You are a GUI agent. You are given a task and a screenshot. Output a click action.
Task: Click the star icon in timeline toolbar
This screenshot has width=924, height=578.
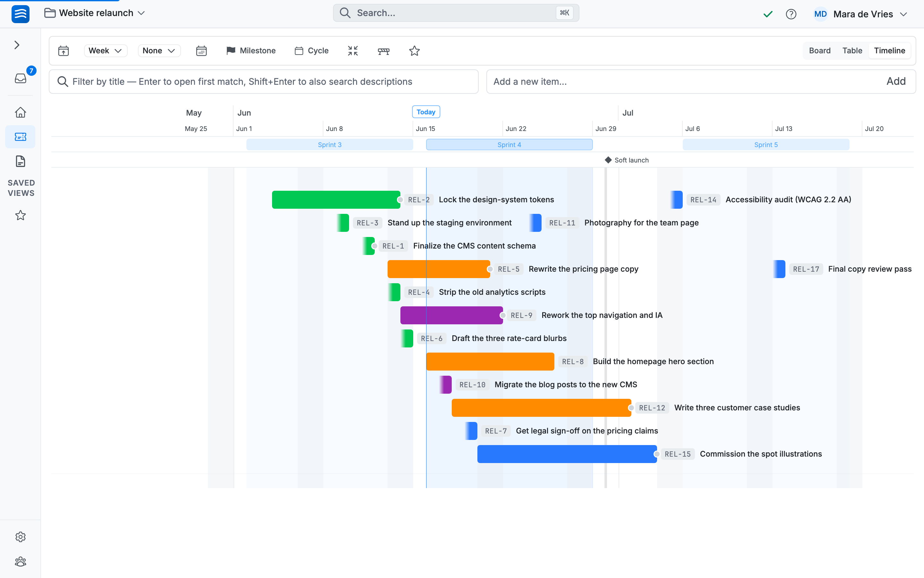[414, 51]
